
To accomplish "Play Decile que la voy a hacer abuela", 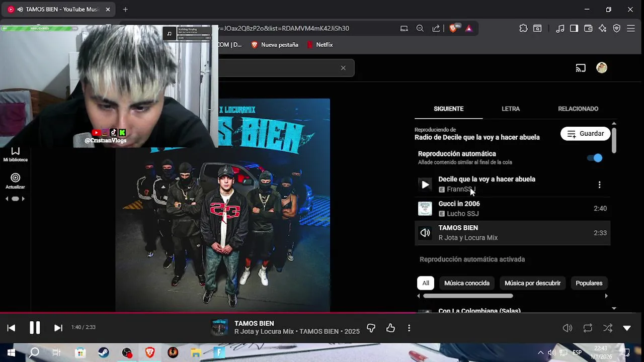I will click(x=425, y=185).
